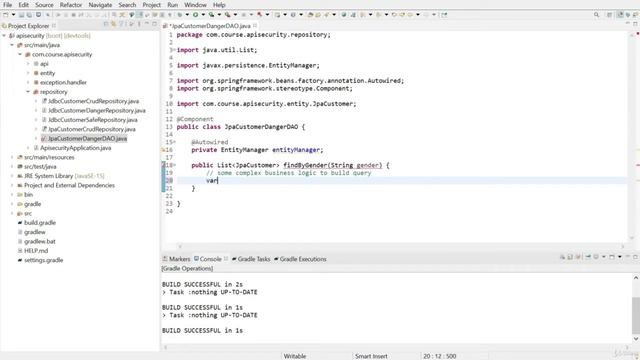640x360 pixels.
Task: Select ApisecurityApplication.java in tree
Action: pyautogui.click(x=76, y=148)
